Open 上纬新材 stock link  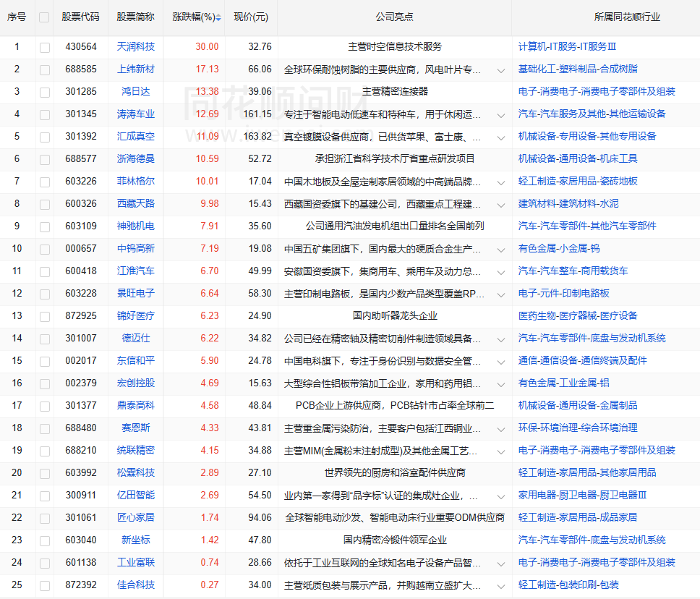click(136, 69)
